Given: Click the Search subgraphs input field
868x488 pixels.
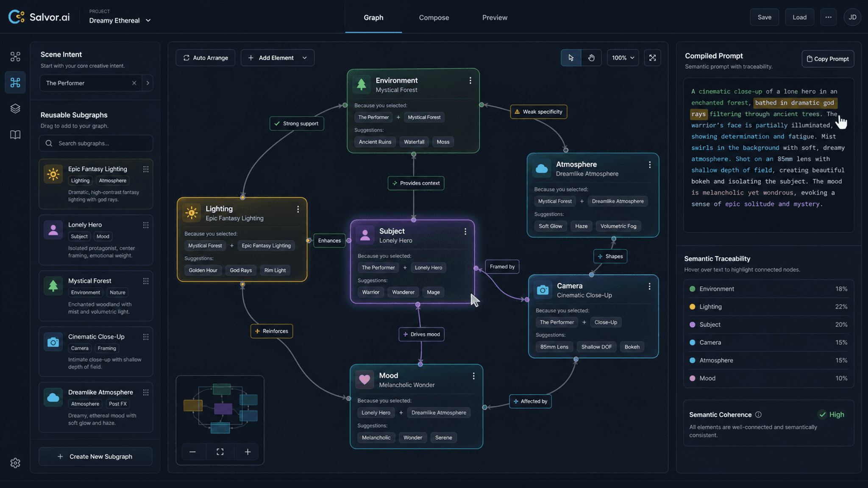Looking at the screenshot, I should 96,143.
